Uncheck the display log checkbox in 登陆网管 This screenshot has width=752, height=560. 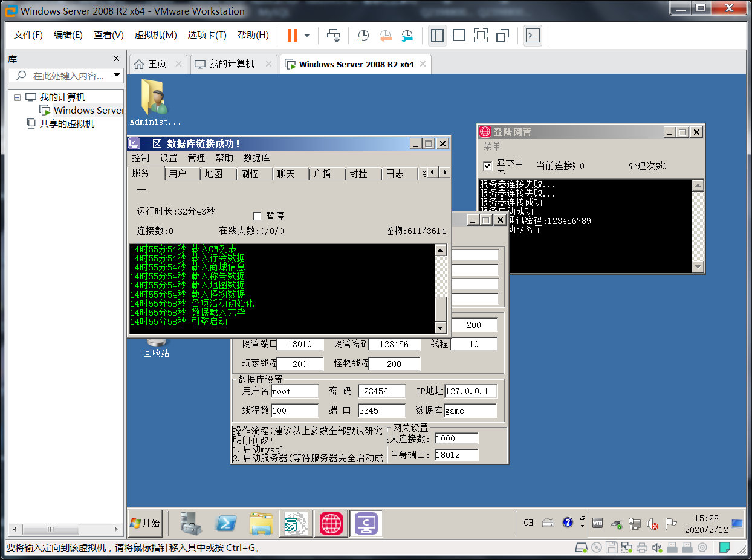pyautogui.click(x=488, y=166)
